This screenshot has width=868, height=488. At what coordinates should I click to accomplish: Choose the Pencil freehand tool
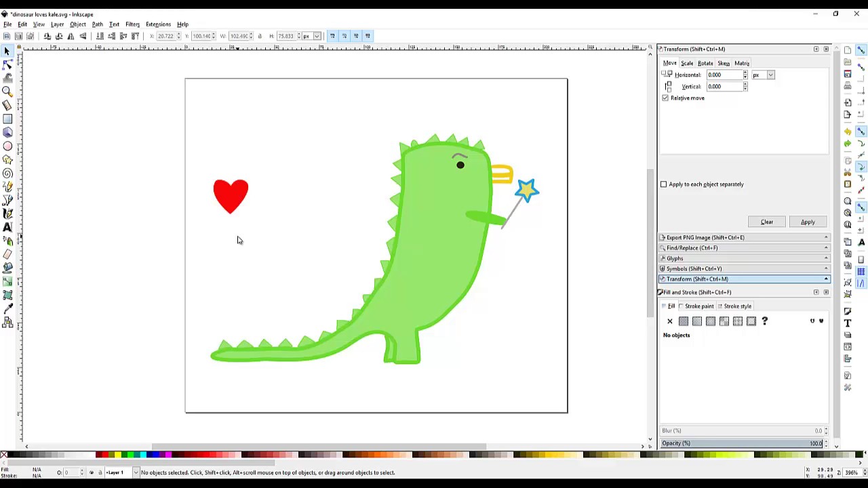click(7, 186)
